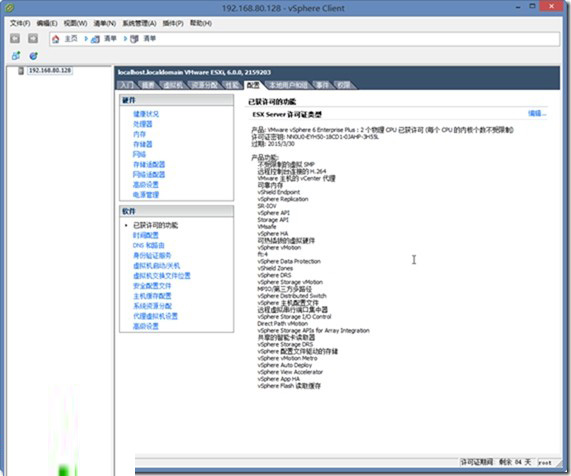Open 高级设置 in the hardware panel

(146, 185)
